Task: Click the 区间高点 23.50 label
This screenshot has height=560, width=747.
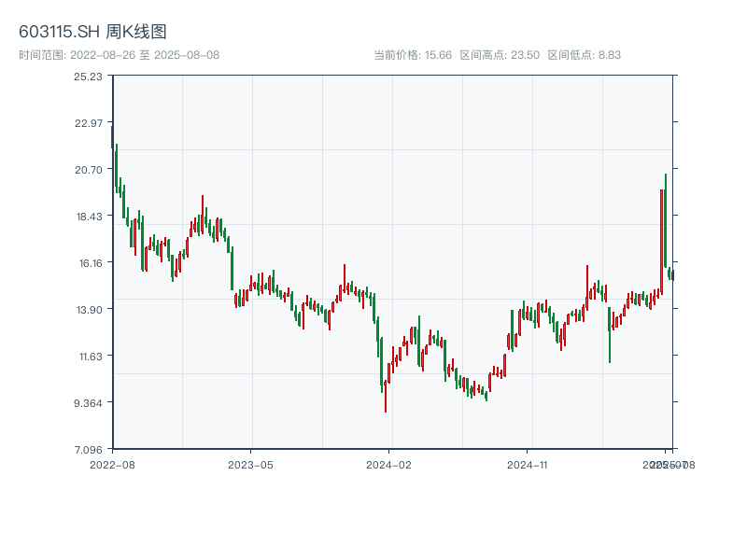Action: 500,55
